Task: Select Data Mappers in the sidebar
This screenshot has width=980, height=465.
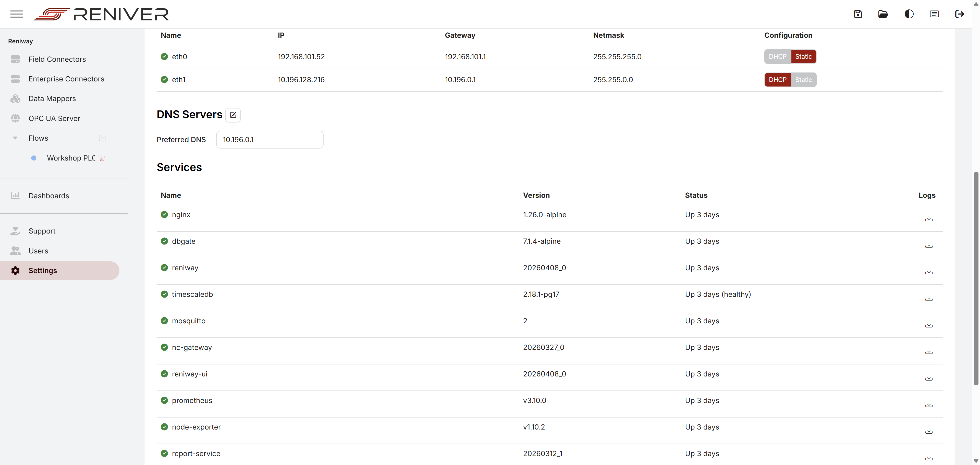Action: (x=52, y=98)
